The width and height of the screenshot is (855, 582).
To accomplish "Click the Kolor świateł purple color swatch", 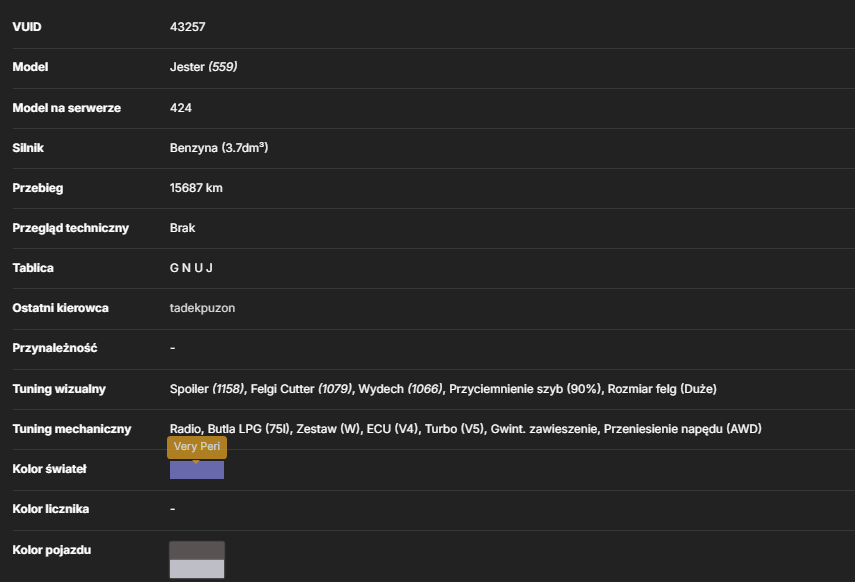I will point(197,470).
